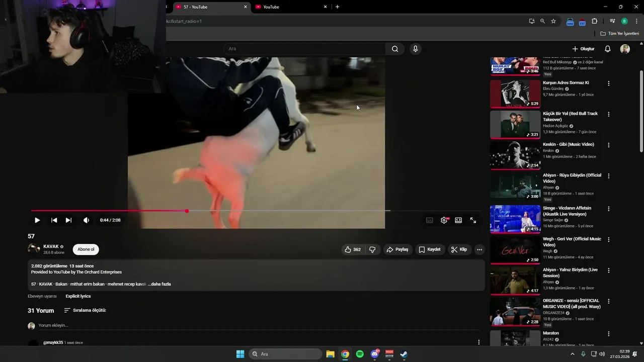Click the extension icon labeled new

tap(570, 22)
